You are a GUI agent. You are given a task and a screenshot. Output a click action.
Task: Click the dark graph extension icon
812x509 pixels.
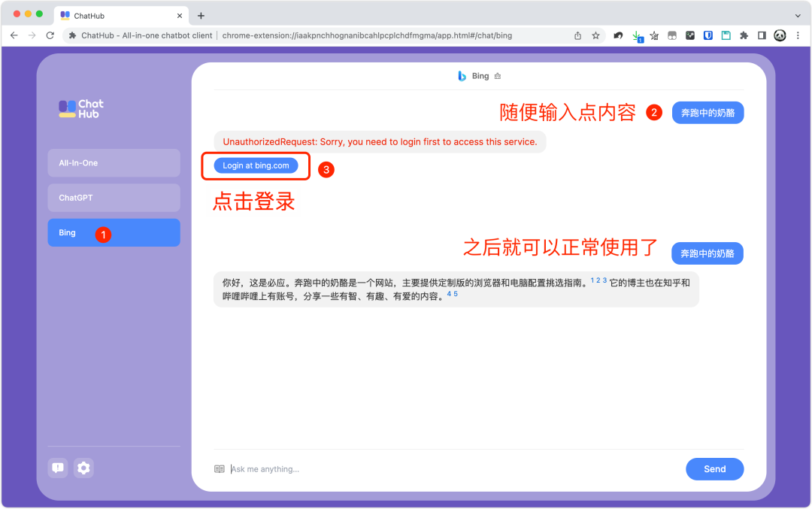pos(690,36)
